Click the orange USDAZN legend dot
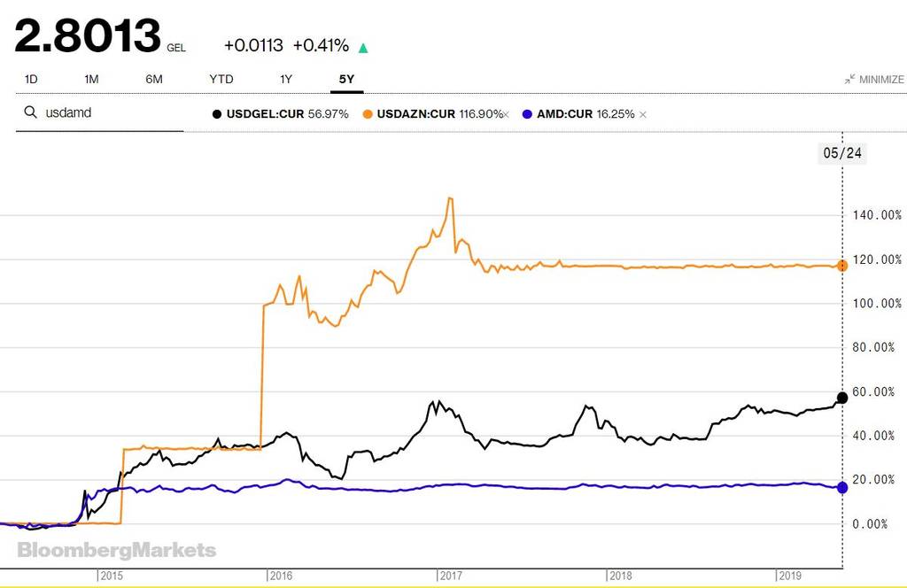The height and width of the screenshot is (588, 907). (368, 114)
